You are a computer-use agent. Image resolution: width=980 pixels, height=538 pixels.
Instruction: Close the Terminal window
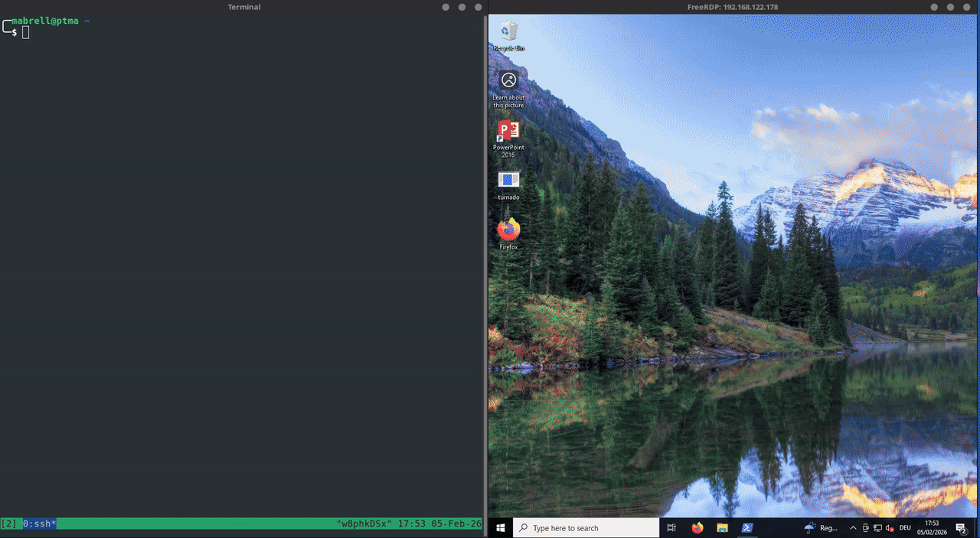pos(479,7)
